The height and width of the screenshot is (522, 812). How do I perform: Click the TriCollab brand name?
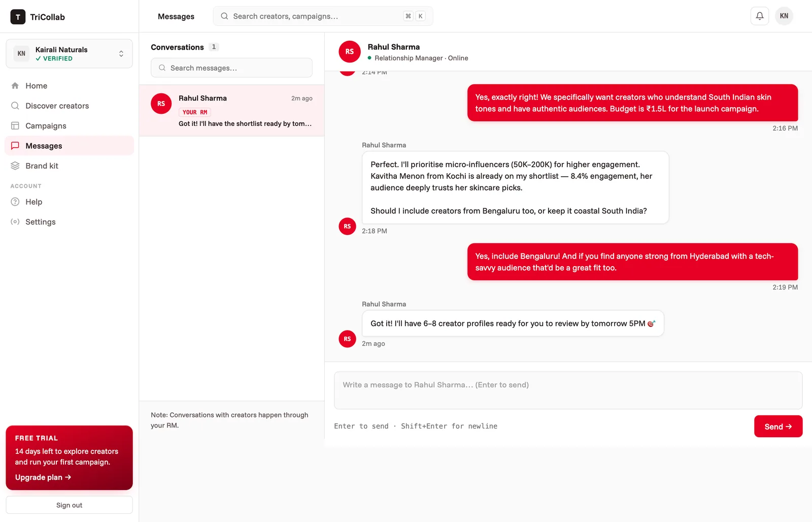point(48,17)
